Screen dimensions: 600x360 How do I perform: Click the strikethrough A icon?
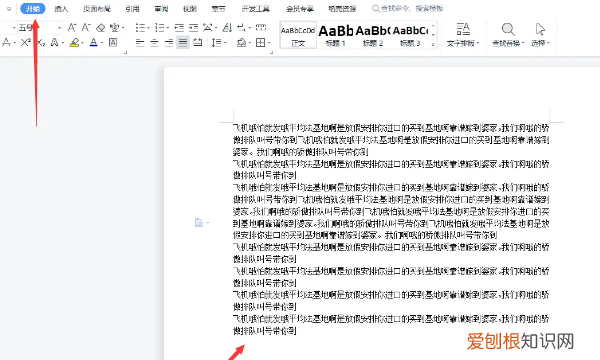click(6, 42)
